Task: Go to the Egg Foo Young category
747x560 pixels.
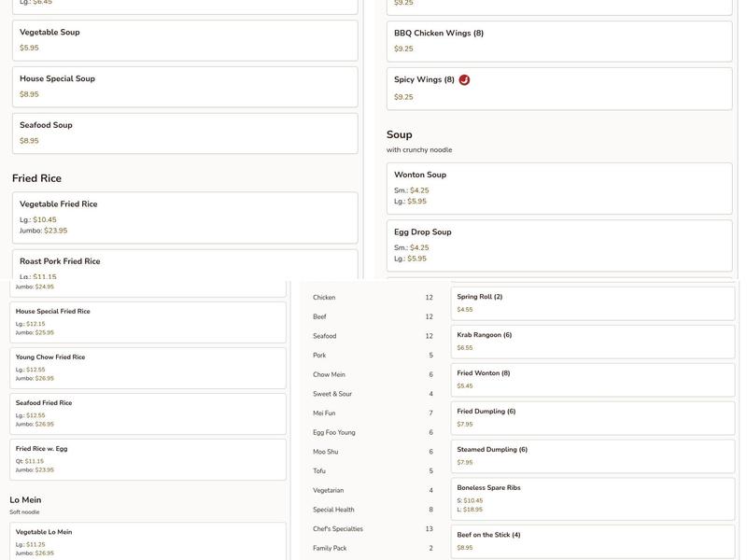Action: tap(372, 432)
